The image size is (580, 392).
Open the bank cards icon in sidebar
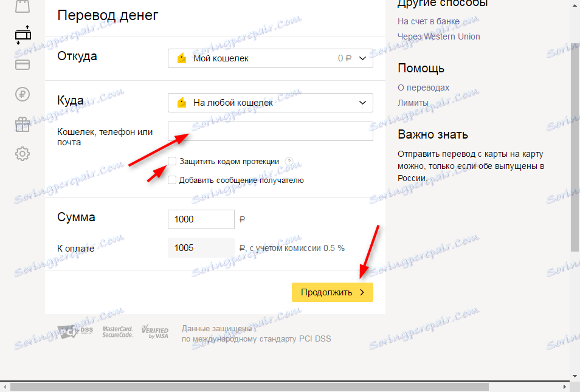22,64
